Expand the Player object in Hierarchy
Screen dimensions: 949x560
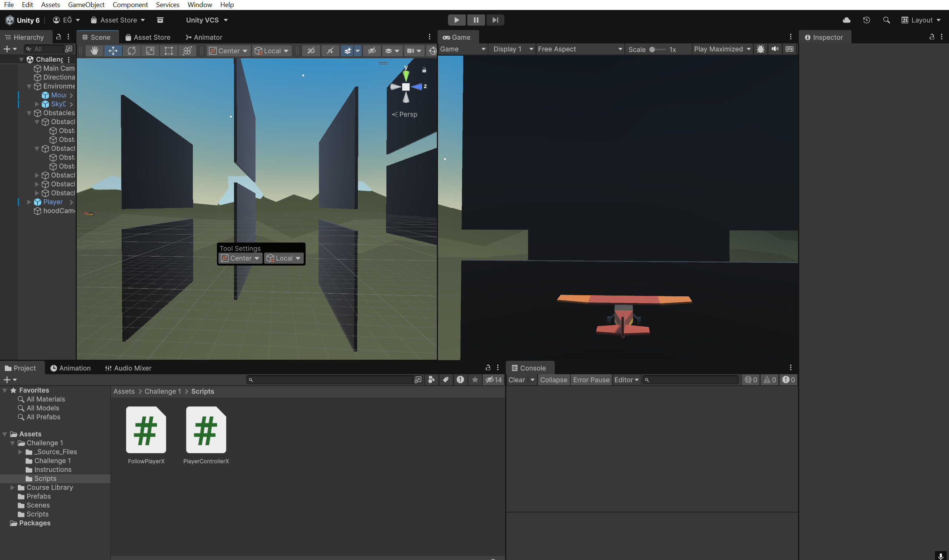29,202
